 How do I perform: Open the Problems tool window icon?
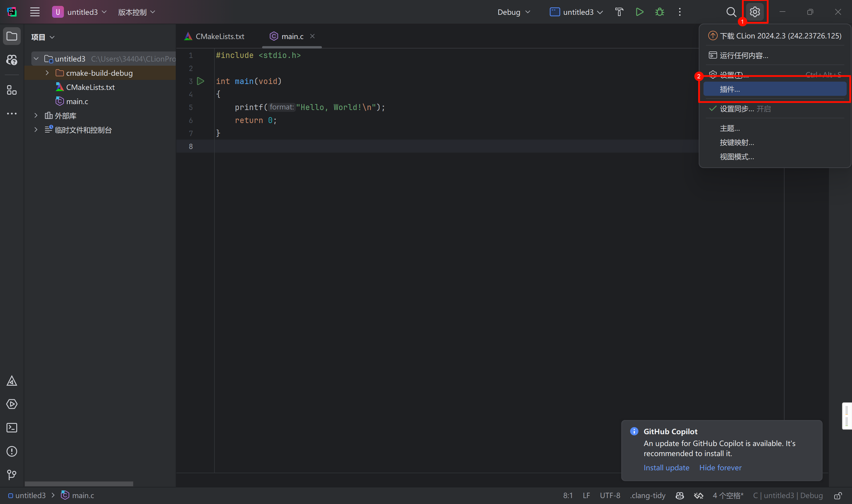(12, 451)
